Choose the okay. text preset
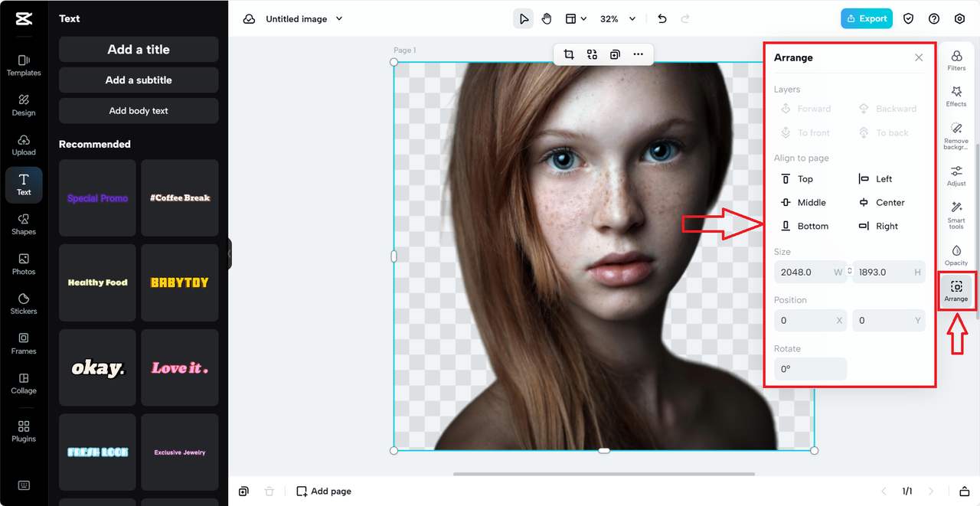 (97, 367)
